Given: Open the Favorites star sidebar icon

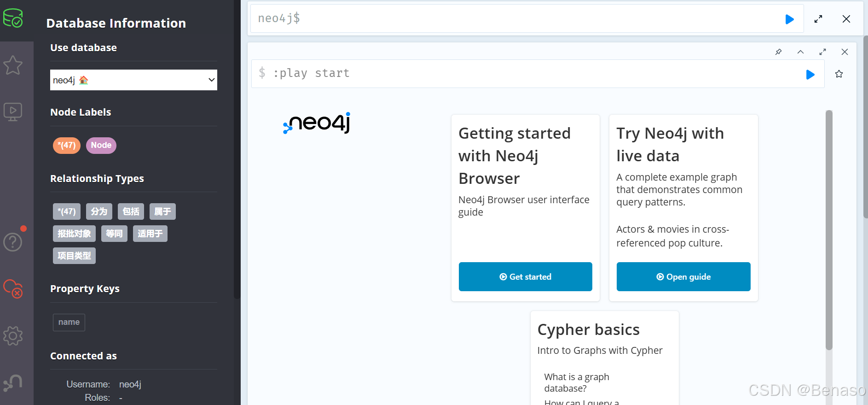Looking at the screenshot, I should [x=13, y=65].
